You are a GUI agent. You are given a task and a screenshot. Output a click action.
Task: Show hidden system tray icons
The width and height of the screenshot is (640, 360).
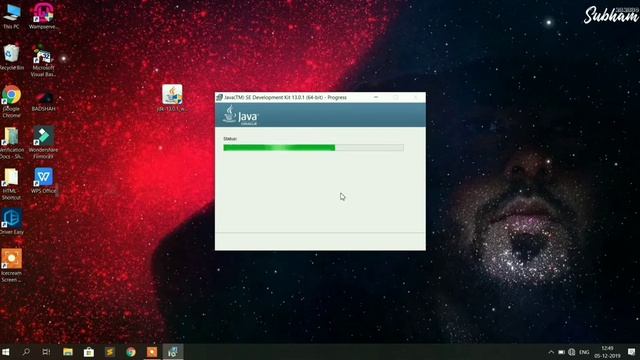pos(551,352)
